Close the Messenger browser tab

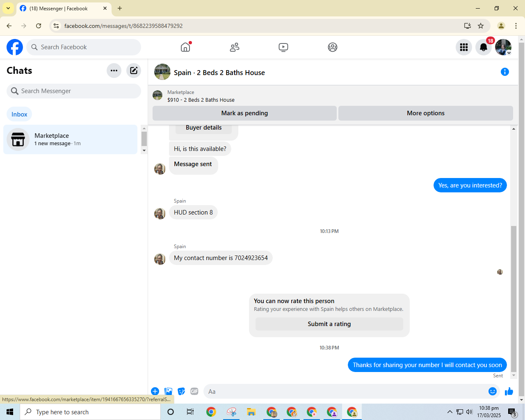[x=105, y=8]
